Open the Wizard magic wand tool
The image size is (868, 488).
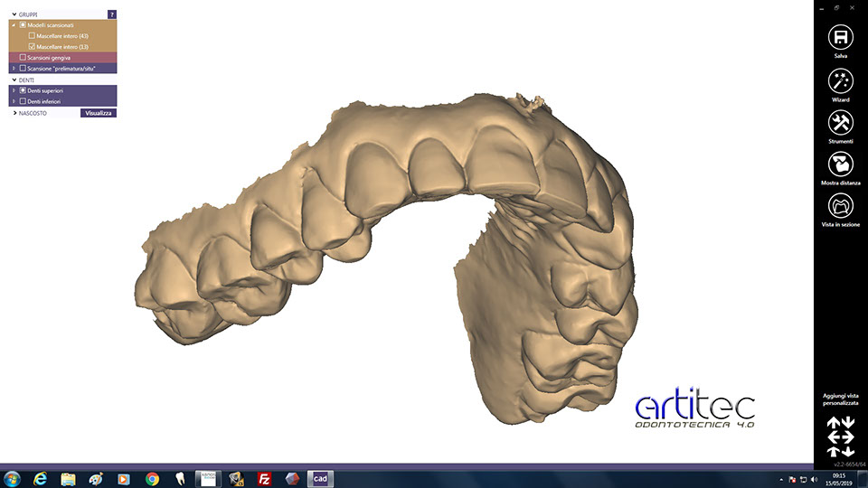(x=840, y=80)
